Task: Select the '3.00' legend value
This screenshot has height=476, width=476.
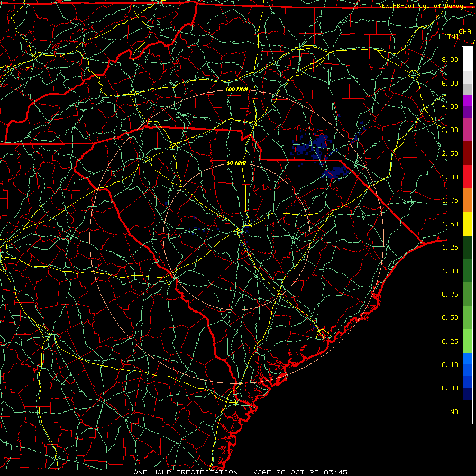Action: [x=450, y=130]
